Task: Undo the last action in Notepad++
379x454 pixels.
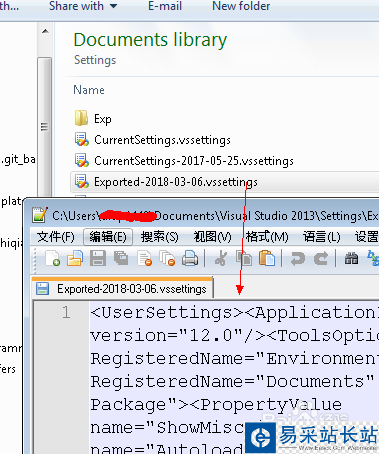Action: [x=298, y=259]
